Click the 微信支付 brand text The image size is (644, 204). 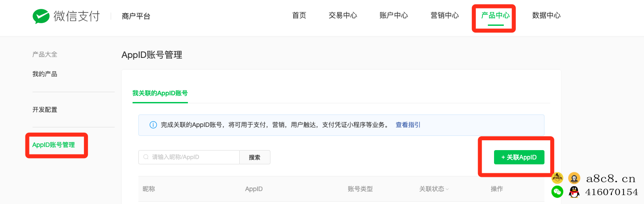[77, 16]
